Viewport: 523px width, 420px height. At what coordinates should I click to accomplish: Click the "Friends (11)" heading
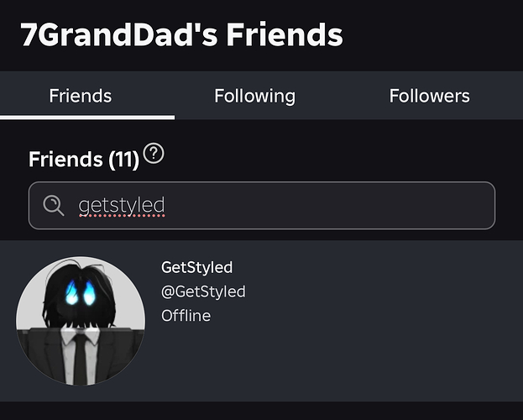point(83,160)
